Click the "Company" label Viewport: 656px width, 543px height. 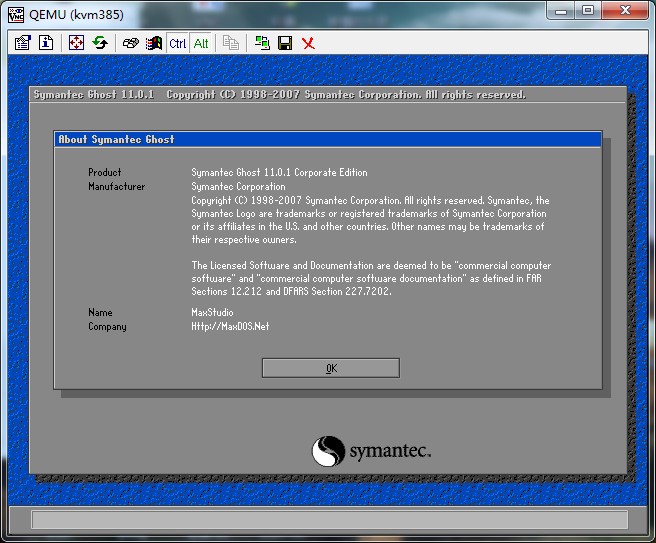pyautogui.click(x=107, y=327)
